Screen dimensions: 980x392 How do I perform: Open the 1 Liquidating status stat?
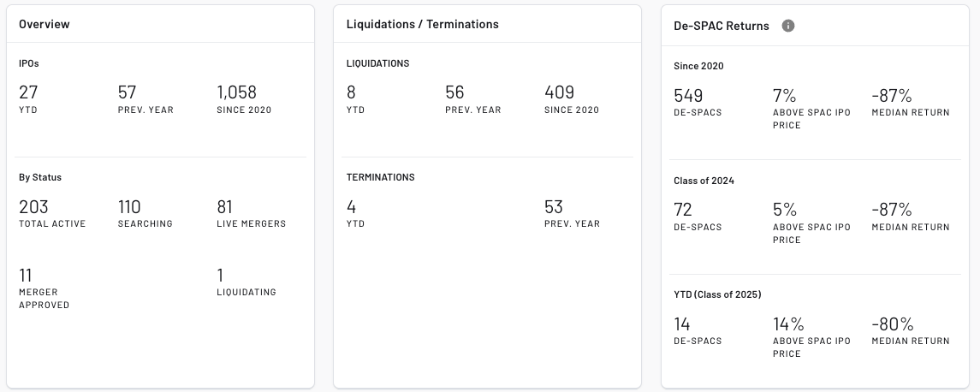pos(220,276)
